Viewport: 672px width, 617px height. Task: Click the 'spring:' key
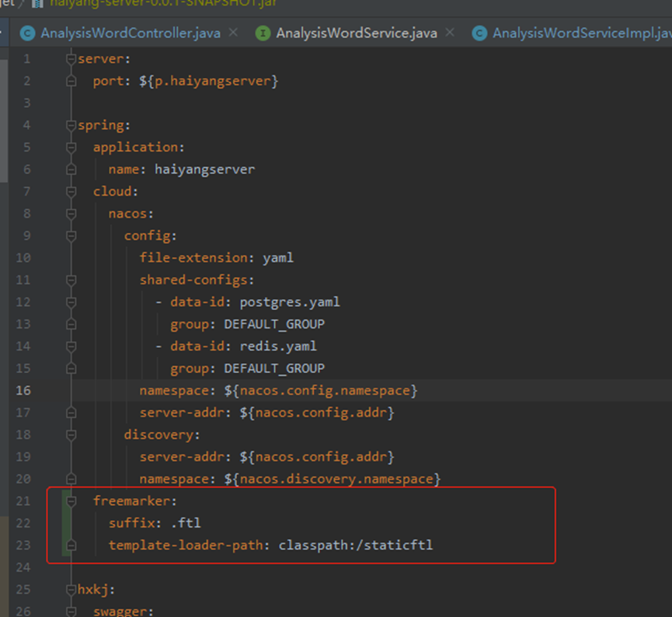point(104,125)
